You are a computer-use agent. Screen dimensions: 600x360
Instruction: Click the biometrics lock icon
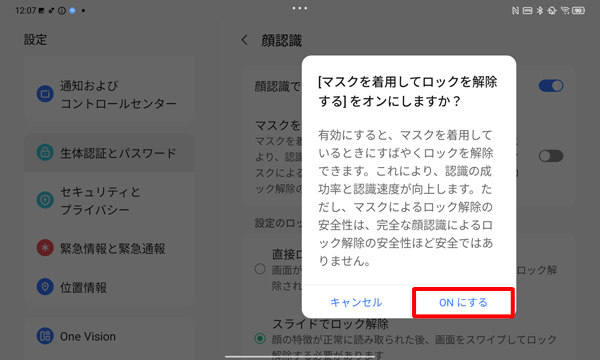pos(45,152)
